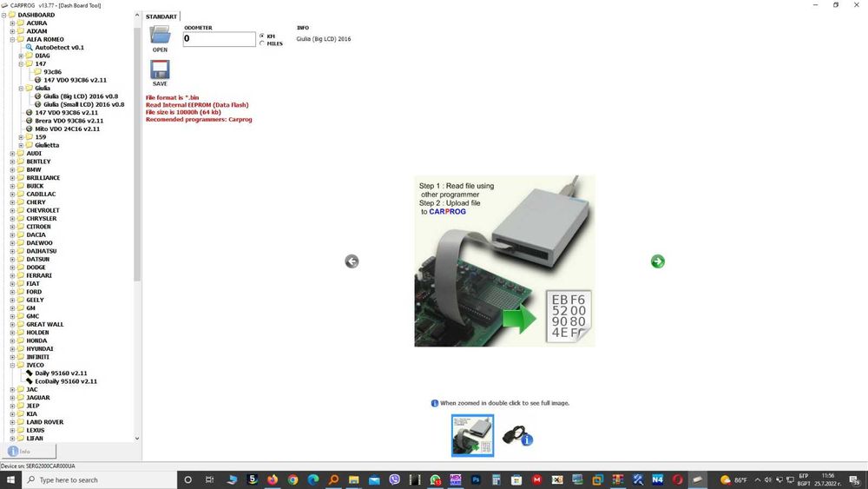
Task: Expand the BMW folder
Action: point(12,169)
